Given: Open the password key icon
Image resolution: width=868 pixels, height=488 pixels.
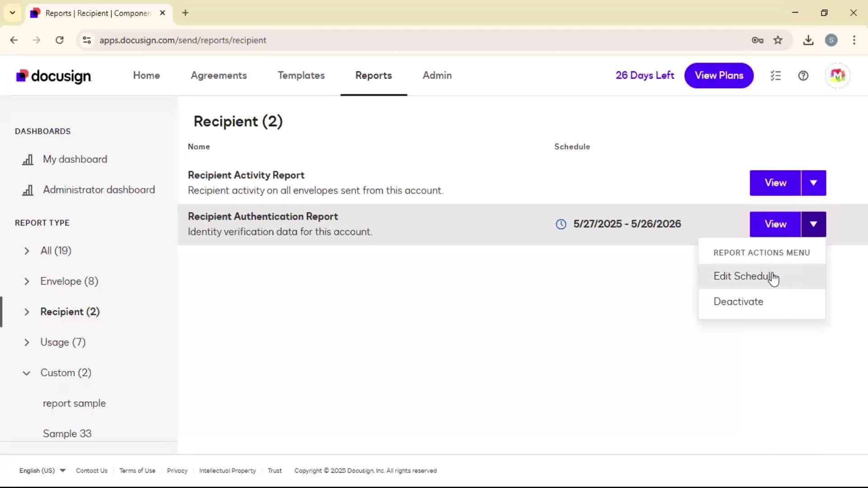Looking at the screenshot, I should click(x=758, y=40).
